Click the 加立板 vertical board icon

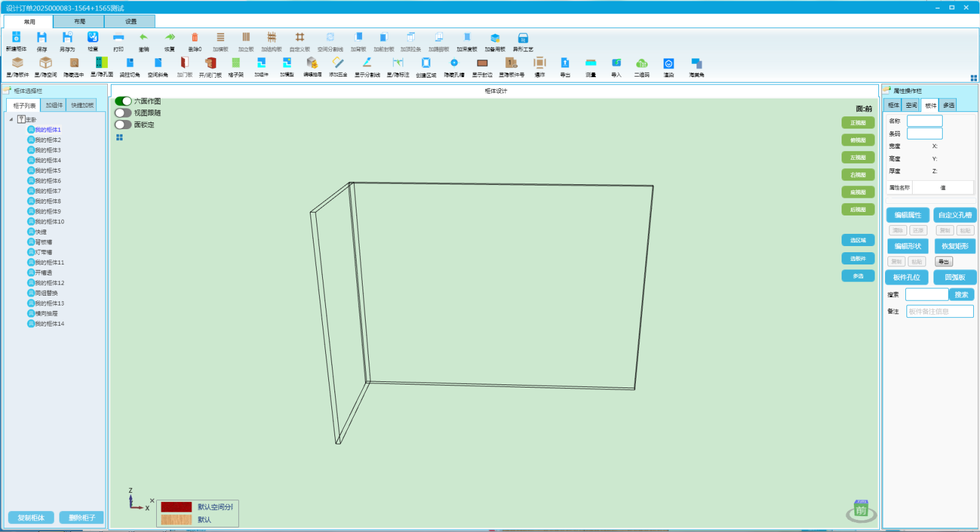(x=246, y=38)
